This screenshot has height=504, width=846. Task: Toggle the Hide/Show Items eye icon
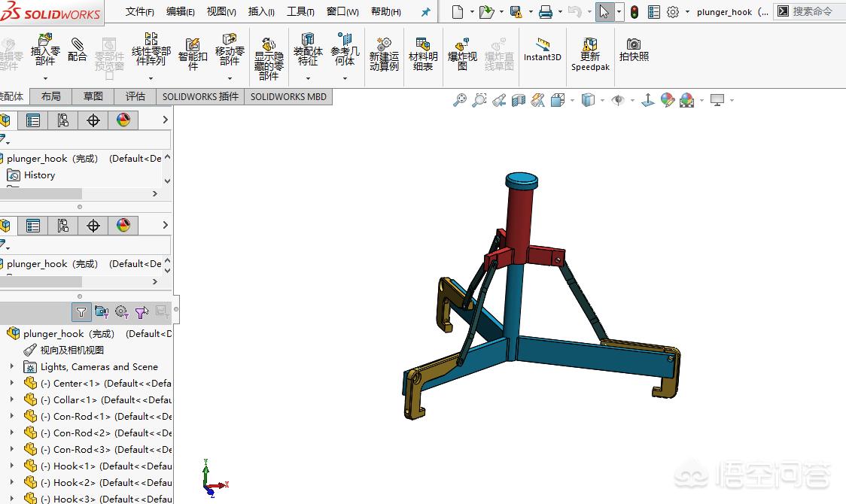point(618,100)
